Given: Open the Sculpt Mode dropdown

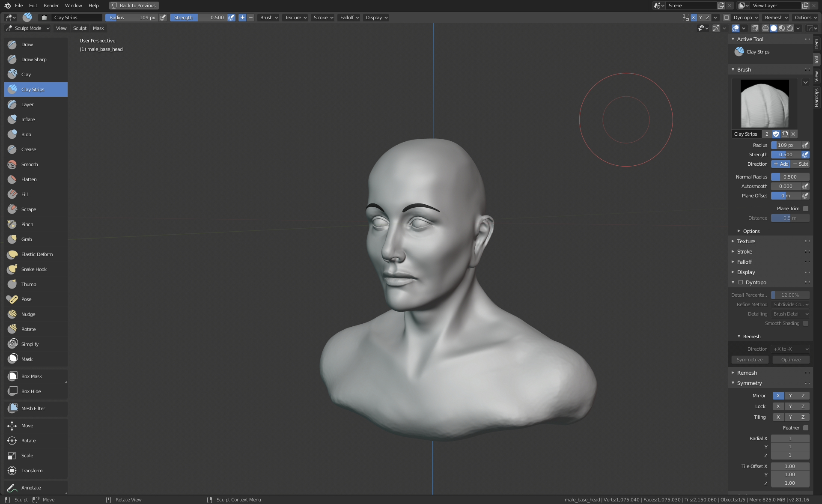Looking at the screenshot, I should point(28,28).
